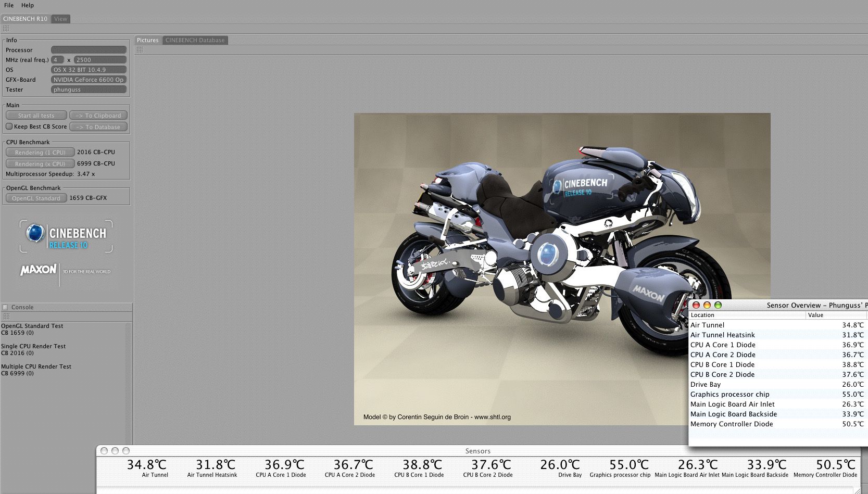Screen dimensions: 868x494
Task: Run the Rendering (x CPU) benchmark
Action: point(40,164)
